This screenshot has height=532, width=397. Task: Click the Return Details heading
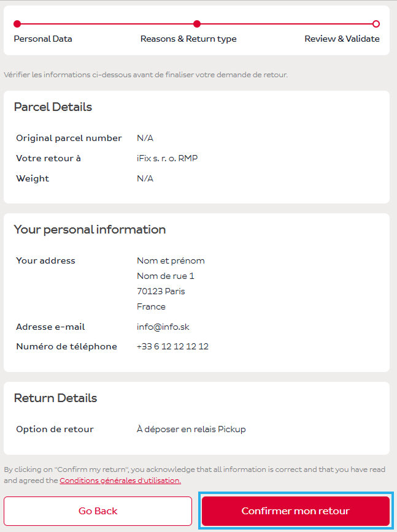click(x=55, y=398)
